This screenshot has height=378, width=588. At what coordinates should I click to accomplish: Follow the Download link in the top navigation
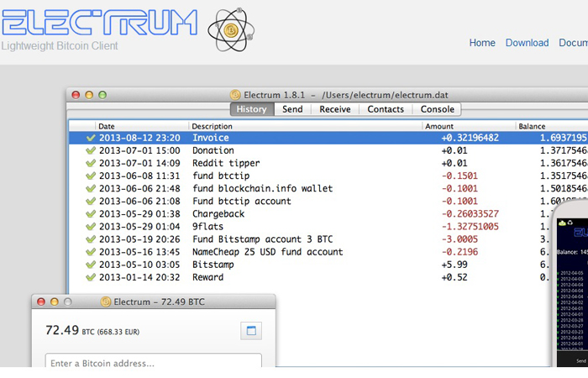(527, 43)
